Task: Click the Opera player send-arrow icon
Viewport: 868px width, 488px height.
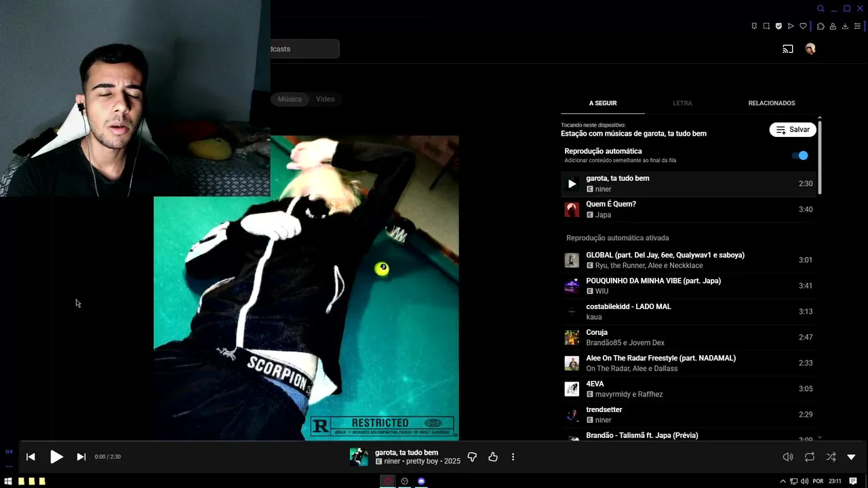Action: [791, 26]
